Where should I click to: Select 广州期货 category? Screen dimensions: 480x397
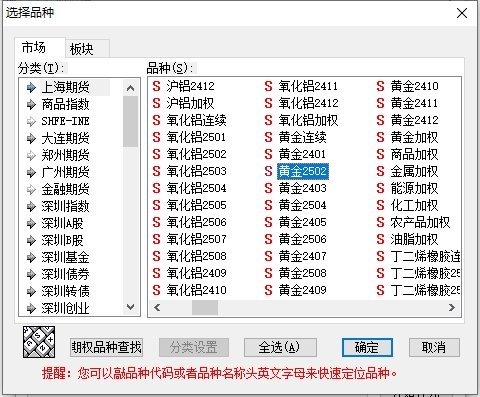coord(66,172)
